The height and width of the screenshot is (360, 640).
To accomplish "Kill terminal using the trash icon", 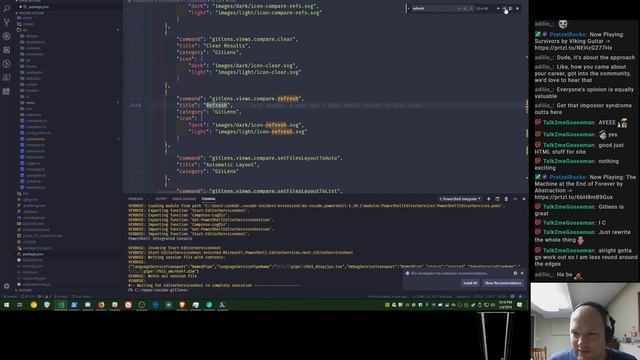I will [x=506, y=199].
